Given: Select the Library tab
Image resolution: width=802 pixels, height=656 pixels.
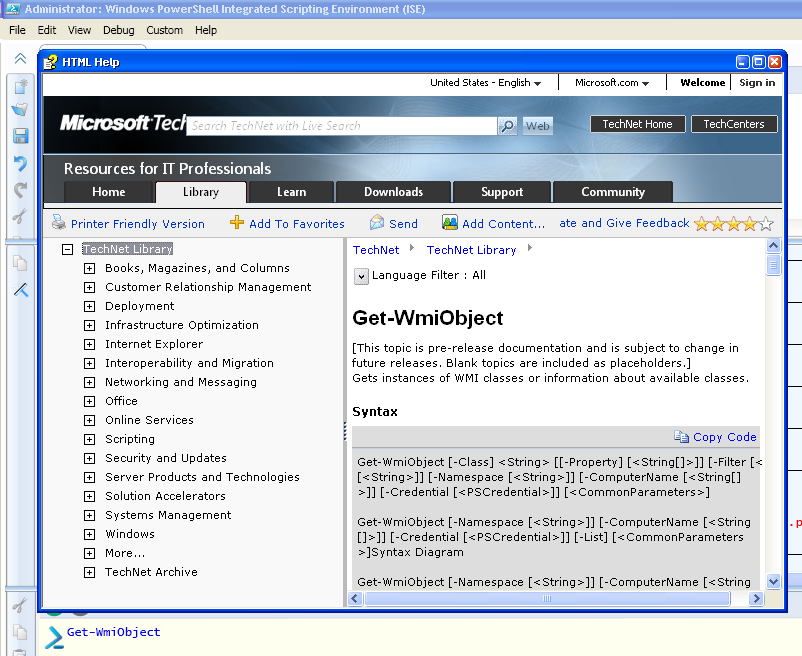Looking at the screenshot, I should pyautogui.click(x=201, y=192).
